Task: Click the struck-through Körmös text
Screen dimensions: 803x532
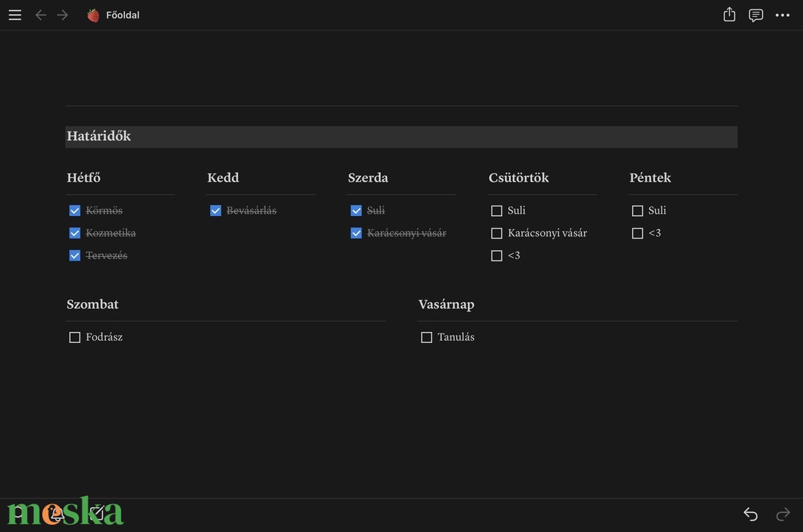Action: tap(104, 210)
